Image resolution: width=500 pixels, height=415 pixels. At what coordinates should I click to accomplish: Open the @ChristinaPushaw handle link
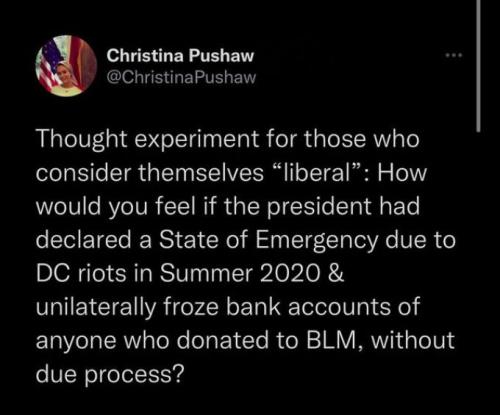(x=181, y=77)
